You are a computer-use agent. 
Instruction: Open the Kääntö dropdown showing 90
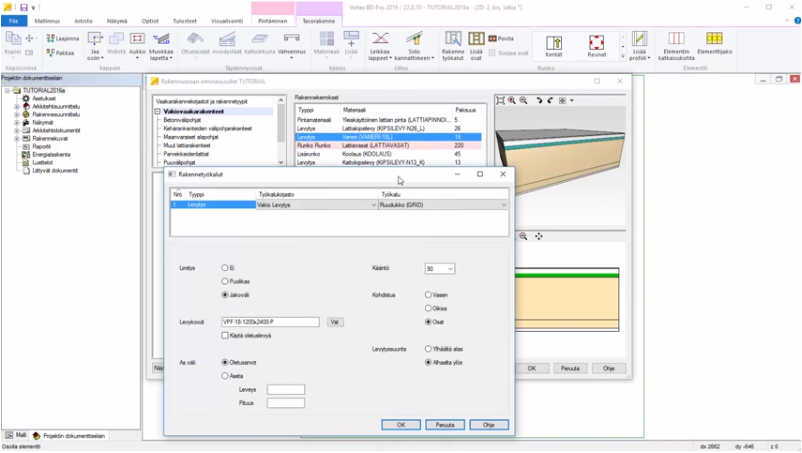click(439, 269)
